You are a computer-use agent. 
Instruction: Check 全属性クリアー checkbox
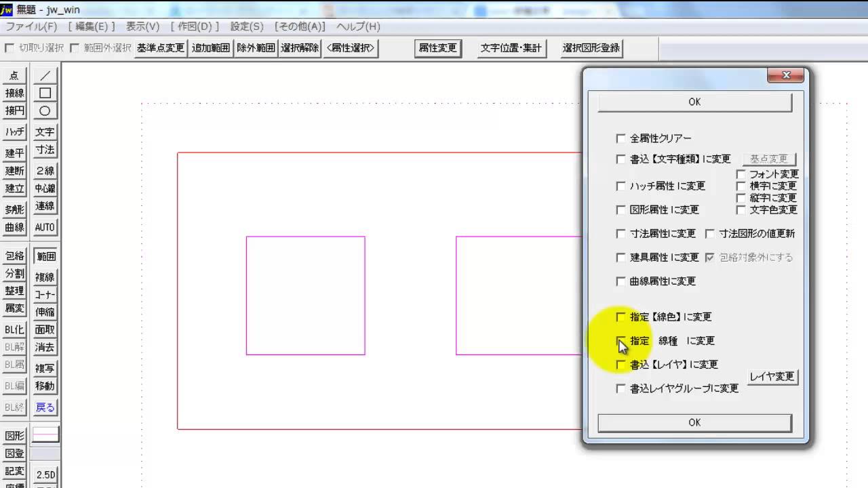click(620, 138)
